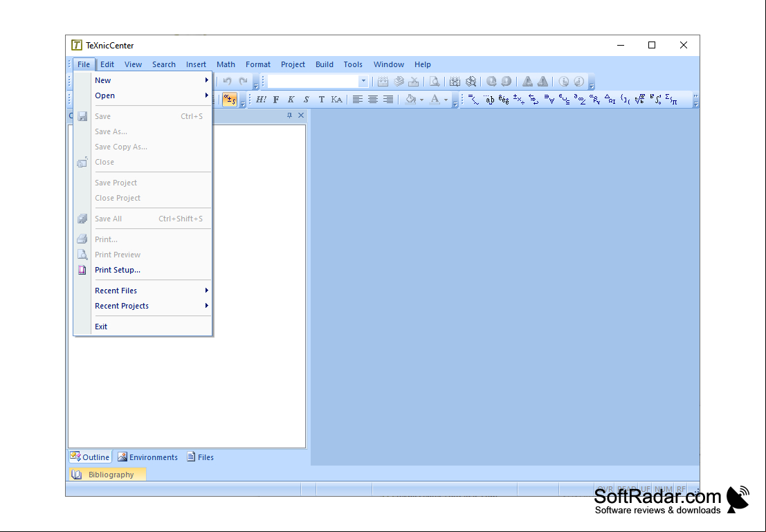
Task: Switch to the Files tab
Action: point(200,457)
